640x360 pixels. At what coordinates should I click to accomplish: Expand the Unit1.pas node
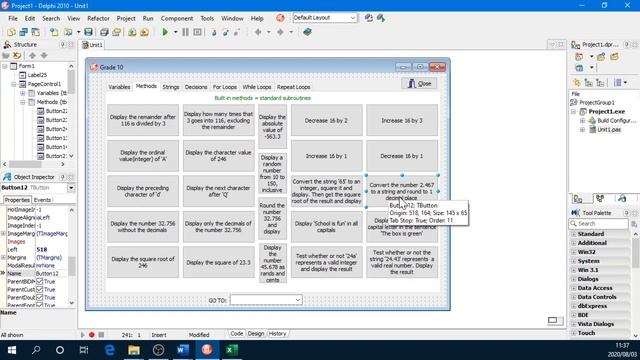[582, 129]
